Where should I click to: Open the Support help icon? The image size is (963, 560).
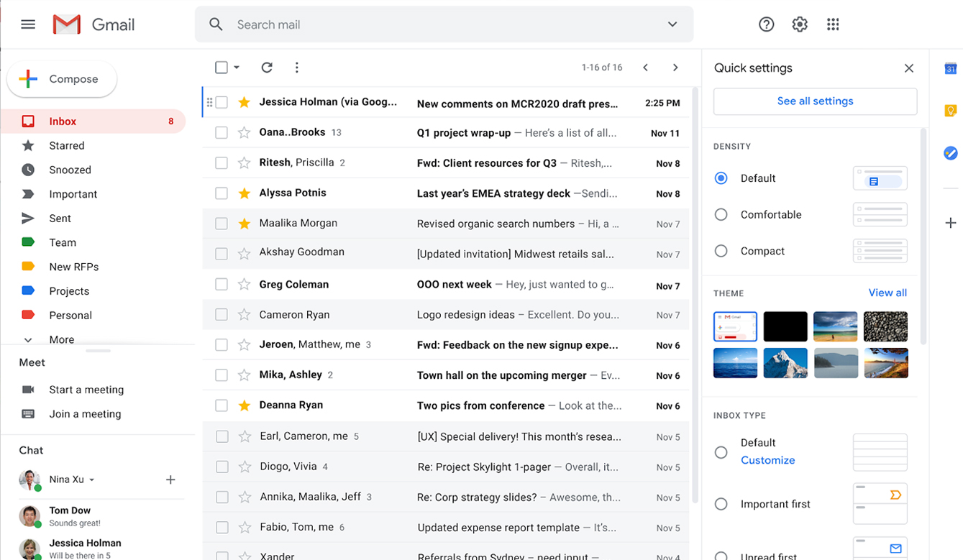coord(766,24)
